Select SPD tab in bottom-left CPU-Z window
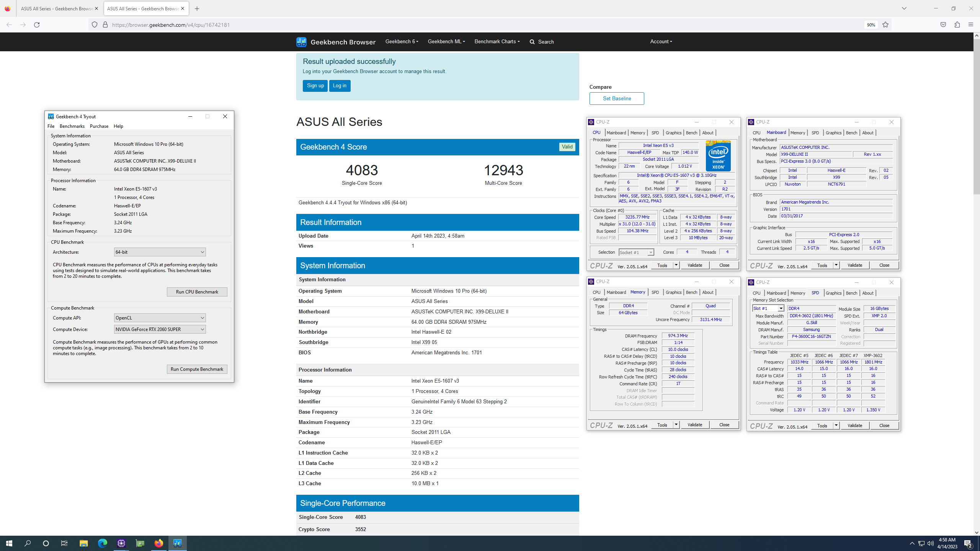This screenshot has height=551, width=980. (655, 292)
